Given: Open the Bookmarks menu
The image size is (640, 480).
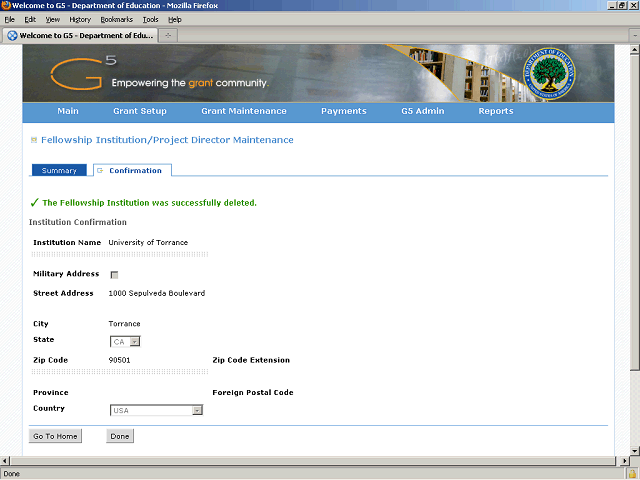Looking at the screenshot, I should point(117,20).
